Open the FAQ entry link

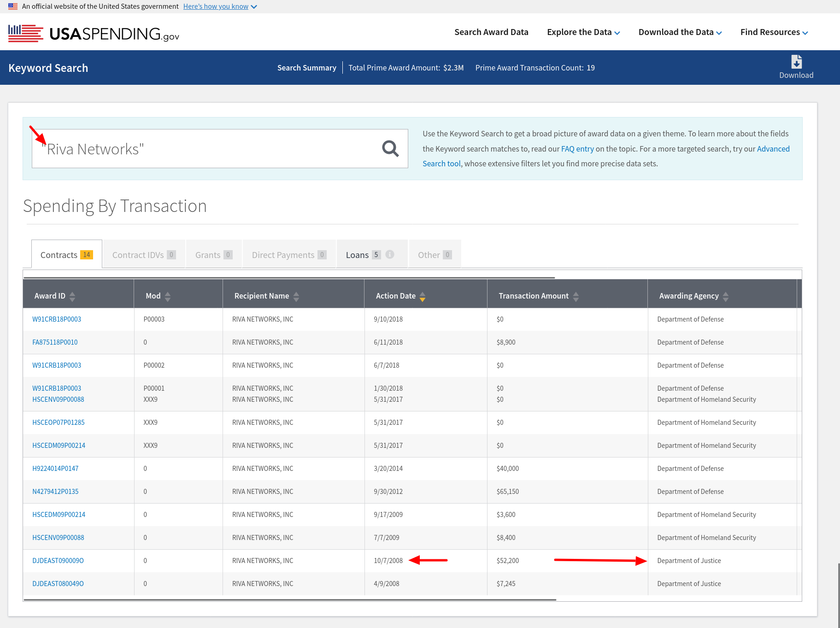click(x=577, y=149)
